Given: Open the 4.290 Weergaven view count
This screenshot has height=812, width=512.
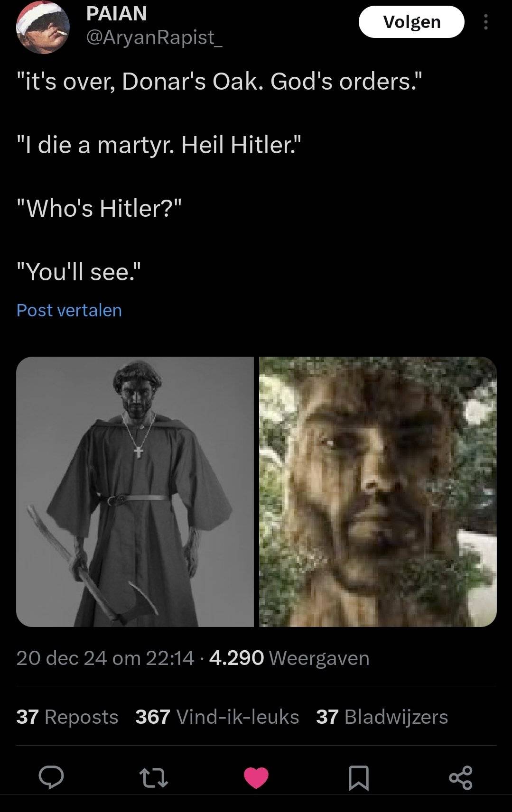Looking at the screenshot, I should [x=289, y=658].
